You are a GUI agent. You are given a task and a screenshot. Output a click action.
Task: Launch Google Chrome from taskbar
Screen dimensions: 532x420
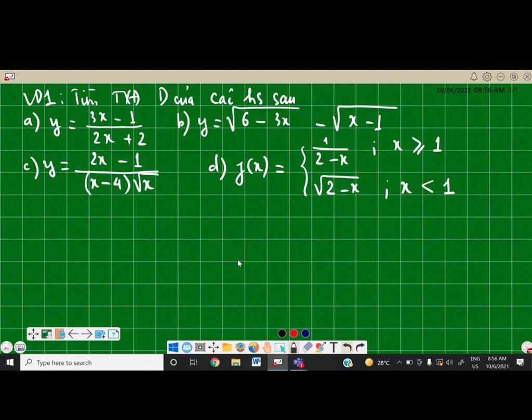[215, 363]
